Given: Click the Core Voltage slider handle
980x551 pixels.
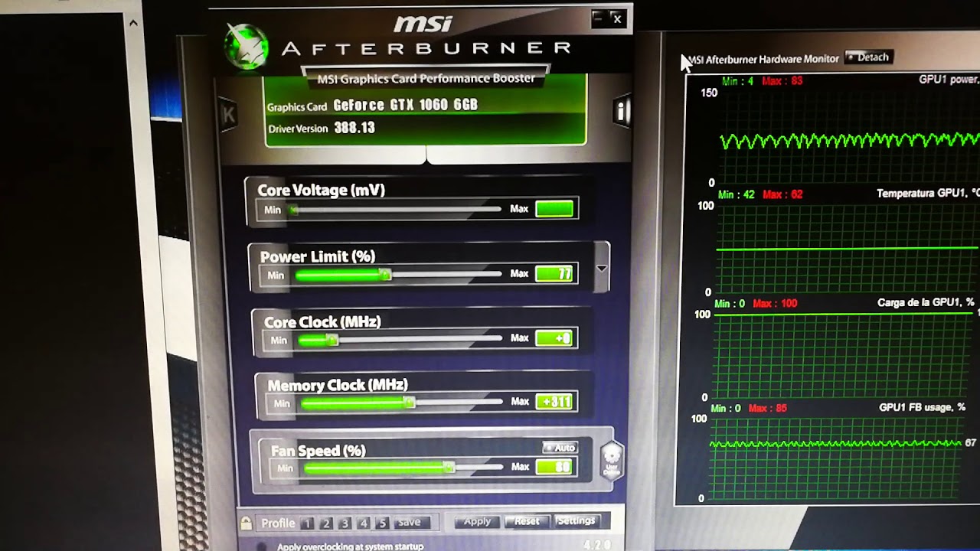Looking at the screenshot, I should tap(293, 209).
